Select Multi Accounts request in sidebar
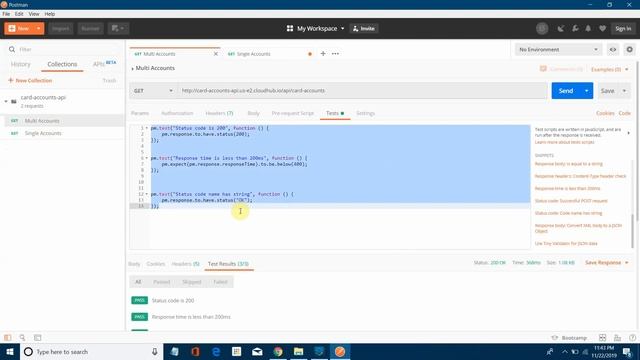The image size is (640, 360). point(62,121)
